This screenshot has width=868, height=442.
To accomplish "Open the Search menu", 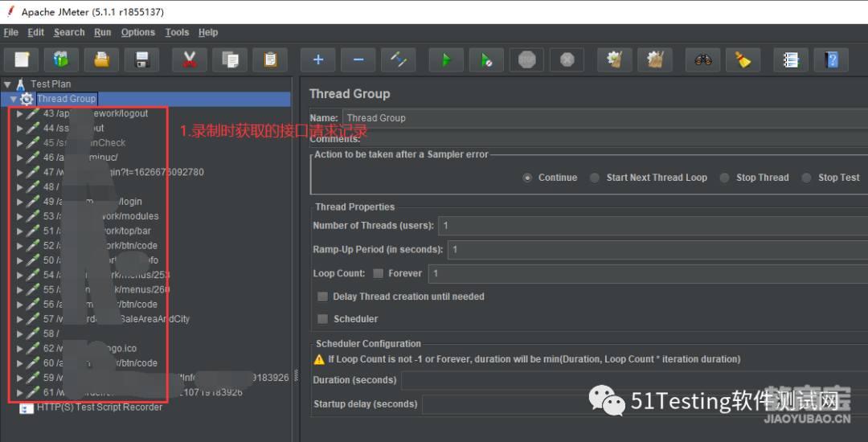I will (69, 32).
